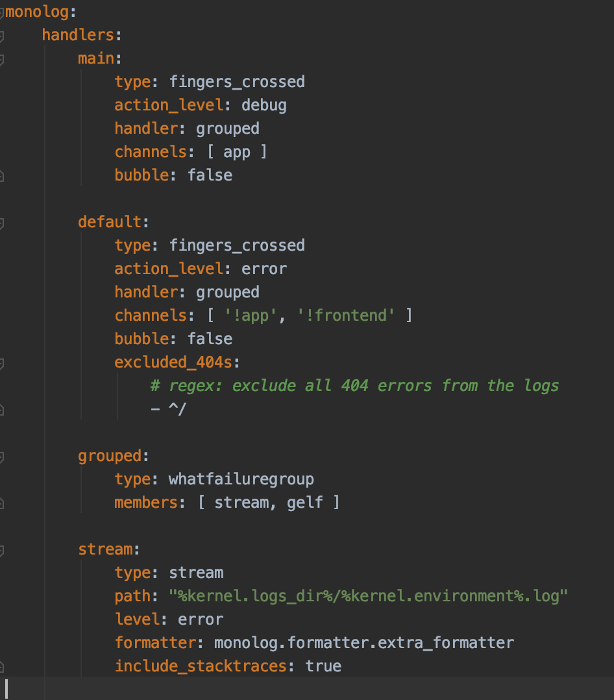Screen dimensions: 614x700
Task: Select the whatfailuregroup type value
Action: pyautogui.click(x=241, y=479)
